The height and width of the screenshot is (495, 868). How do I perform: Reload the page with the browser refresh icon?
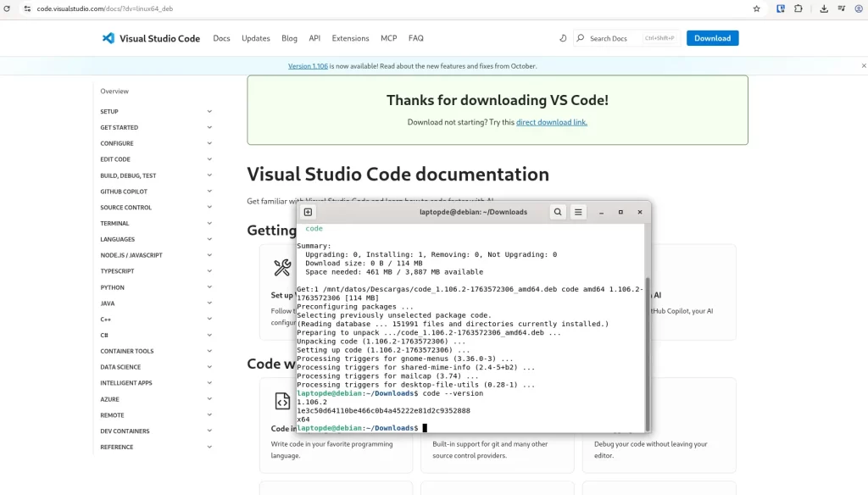click(7, 8)
